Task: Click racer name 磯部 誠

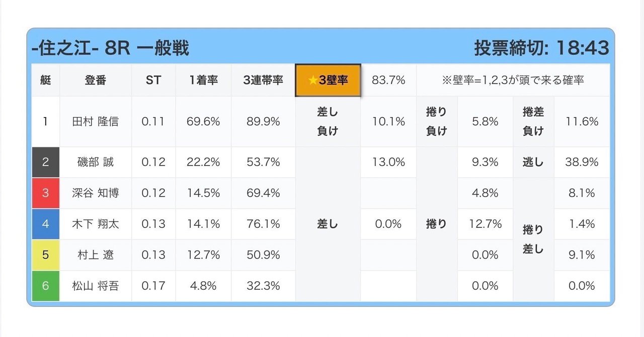Action: pos(96,162)
